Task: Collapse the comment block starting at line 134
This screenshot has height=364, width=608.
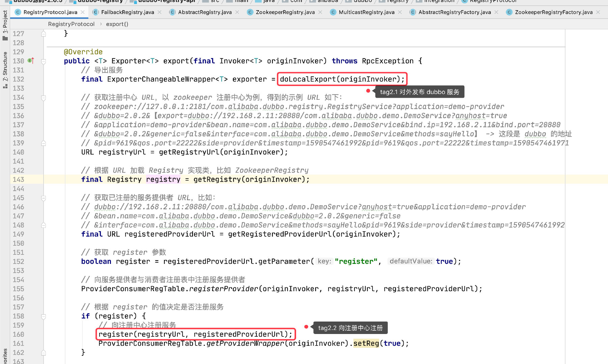Action: coord(44,98)
